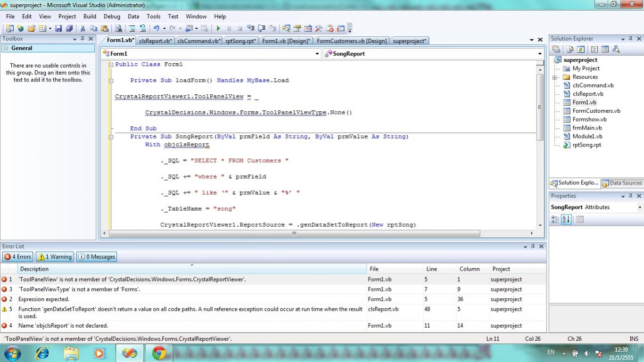Open the Tools menu

click(x=153, y=16)
